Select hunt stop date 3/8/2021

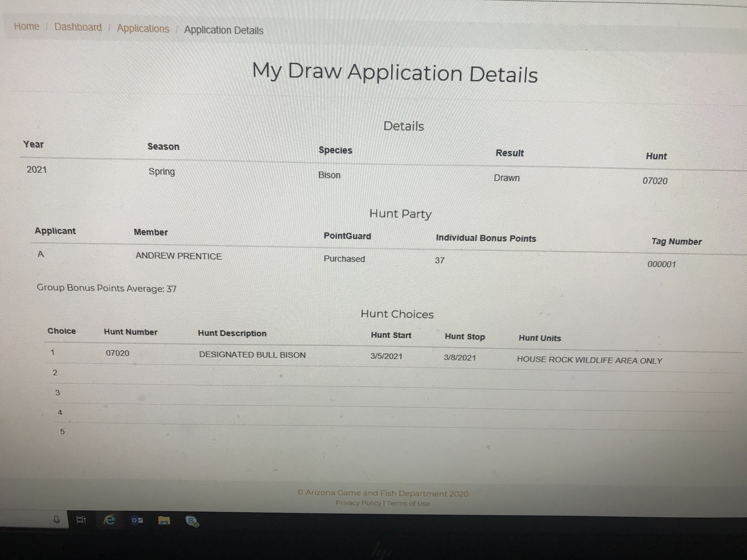[460, 358]
